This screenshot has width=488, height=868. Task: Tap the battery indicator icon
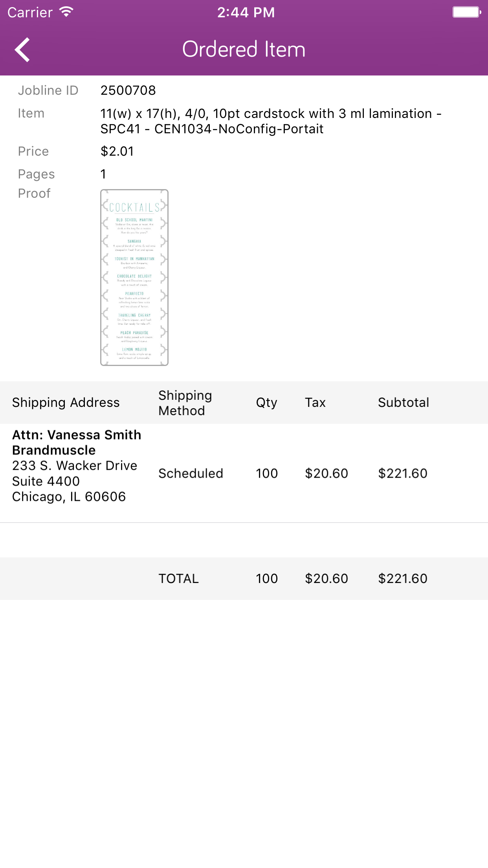pos(466,12)
